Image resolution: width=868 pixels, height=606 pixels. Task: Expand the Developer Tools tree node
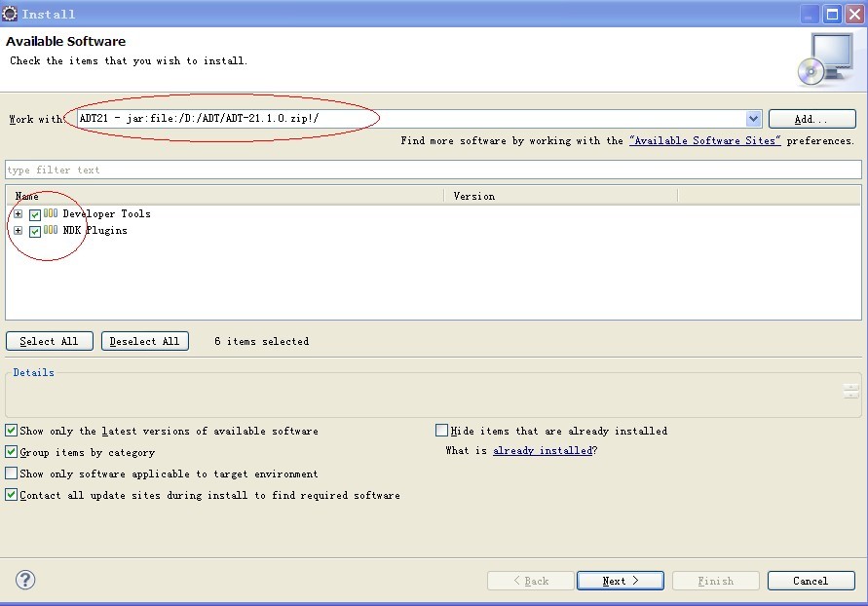pyautogui.click(x=19, y=213)
